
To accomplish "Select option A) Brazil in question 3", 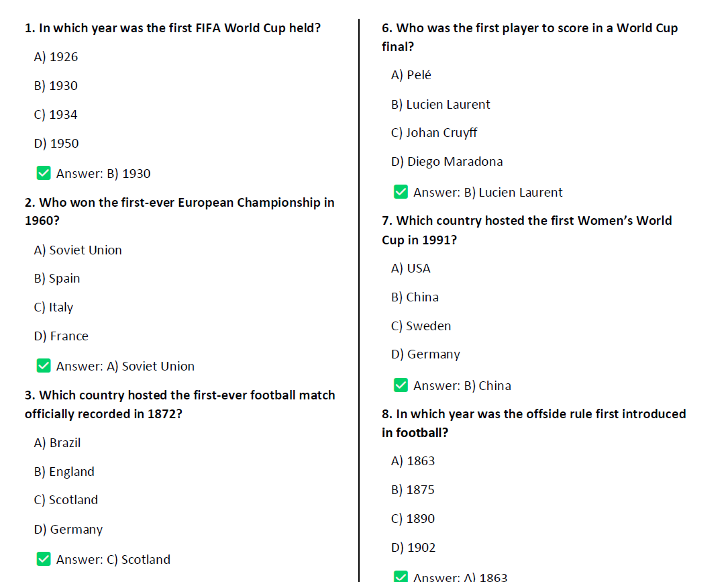I will tap(57, 443).
